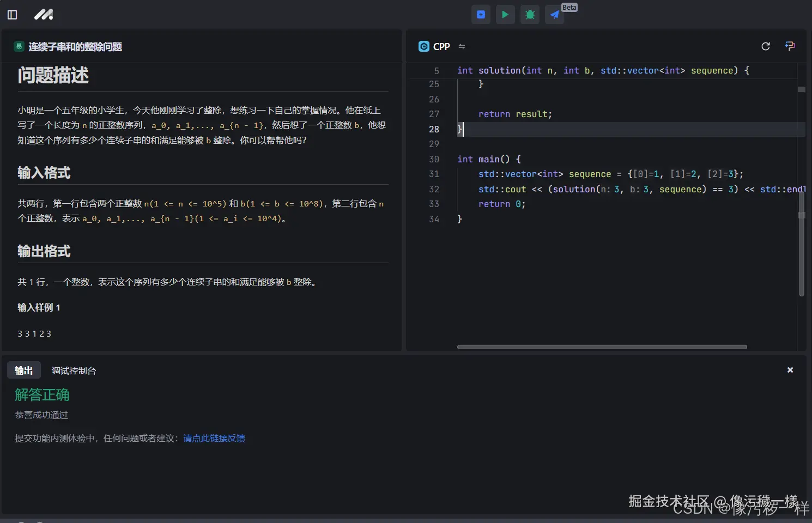Toggle the sidebar panel icon
The height and width of the screenshot is (523, 812).
point(12,15)
